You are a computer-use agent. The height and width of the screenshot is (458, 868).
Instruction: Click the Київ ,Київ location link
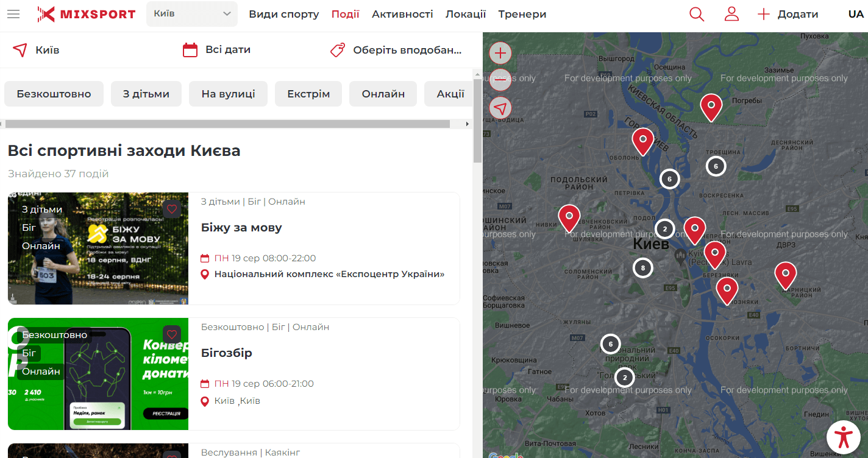(237, 401)
